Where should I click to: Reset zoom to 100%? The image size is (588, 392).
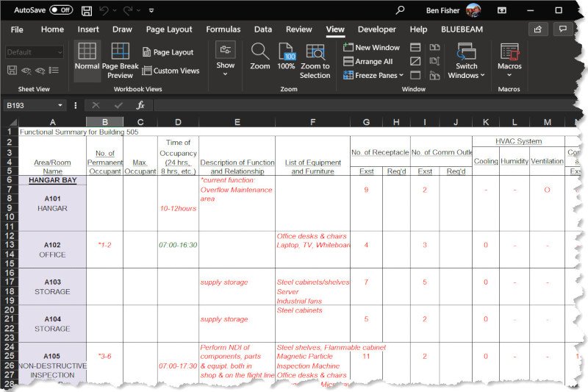[x=286, y=56]
